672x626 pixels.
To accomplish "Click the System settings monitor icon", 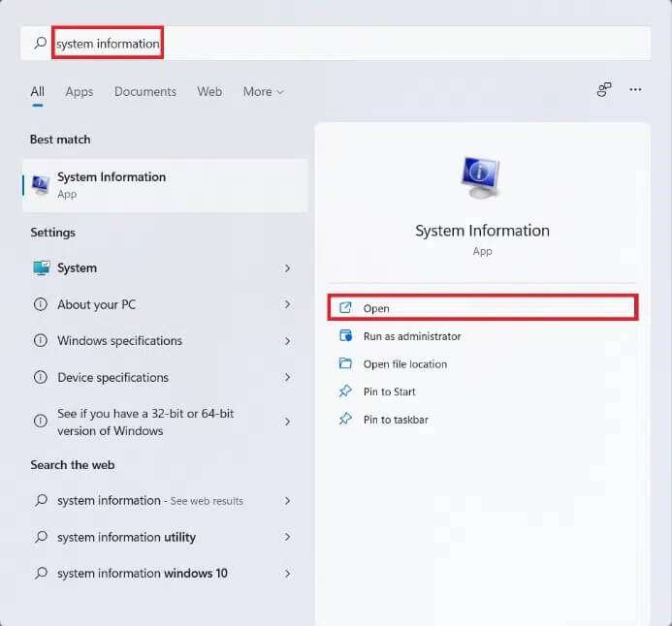I will (x=41, y=268).
